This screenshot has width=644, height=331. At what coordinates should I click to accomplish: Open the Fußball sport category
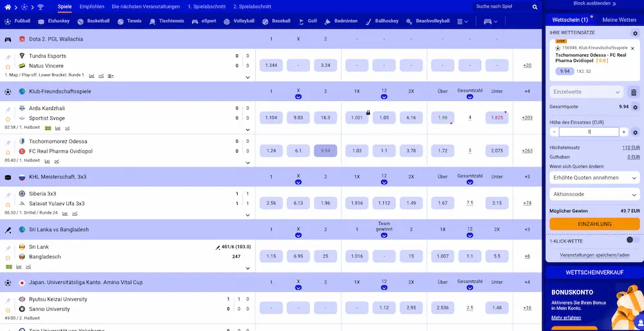click(x=17, y=21)
